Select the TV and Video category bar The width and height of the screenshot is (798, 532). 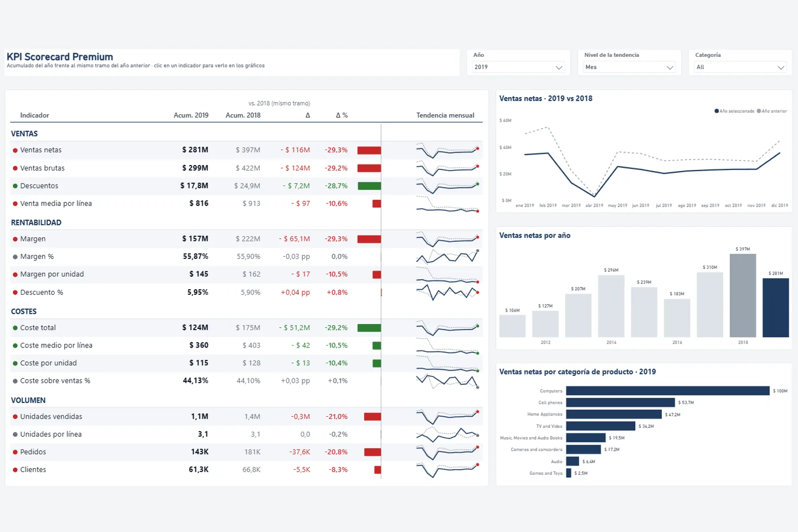[600, 426]
